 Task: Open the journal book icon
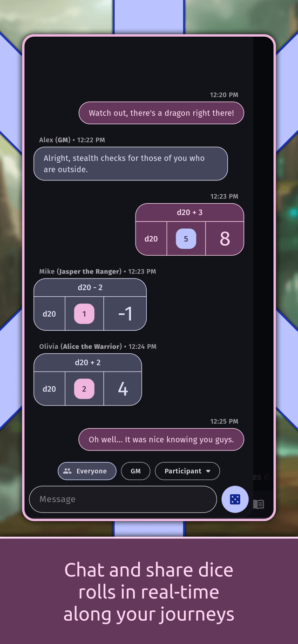[x=258, y=504]
